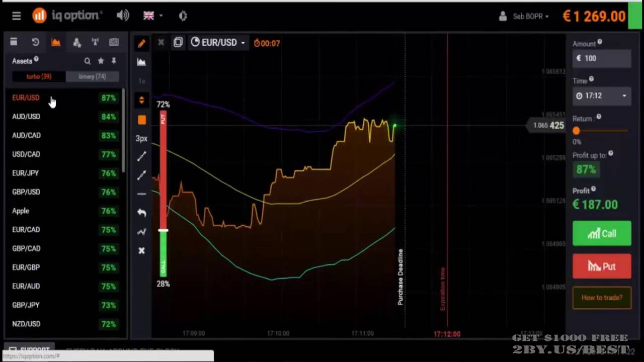Open the multi-chart layout icon
This screenshot has width=644, height=362.
(178, 43)
